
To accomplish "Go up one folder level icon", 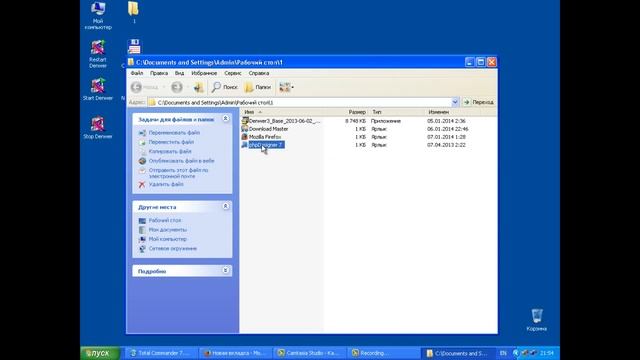I will pos(198,87).
